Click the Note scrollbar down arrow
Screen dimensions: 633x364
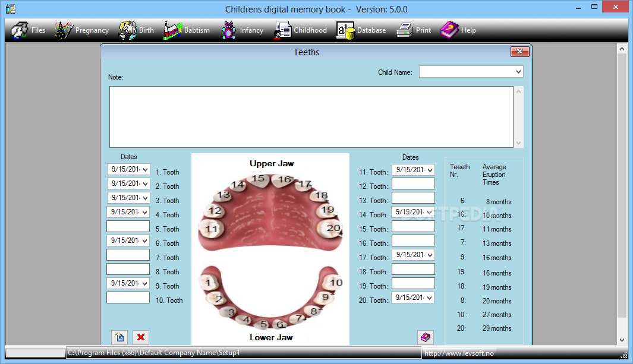pyautogui.click(x=519, y=143)
